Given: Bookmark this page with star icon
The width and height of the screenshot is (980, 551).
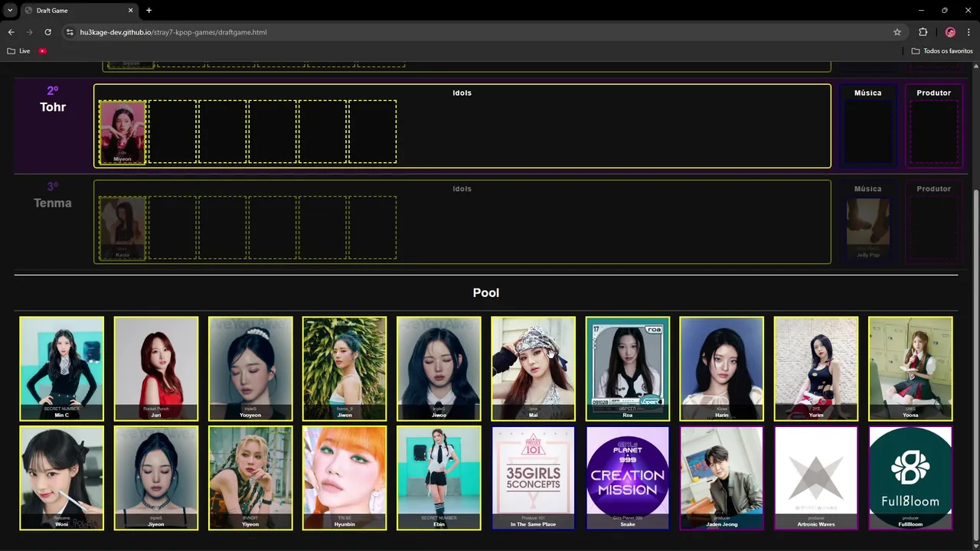Looking at the screenshot, I should coord(897,32).
